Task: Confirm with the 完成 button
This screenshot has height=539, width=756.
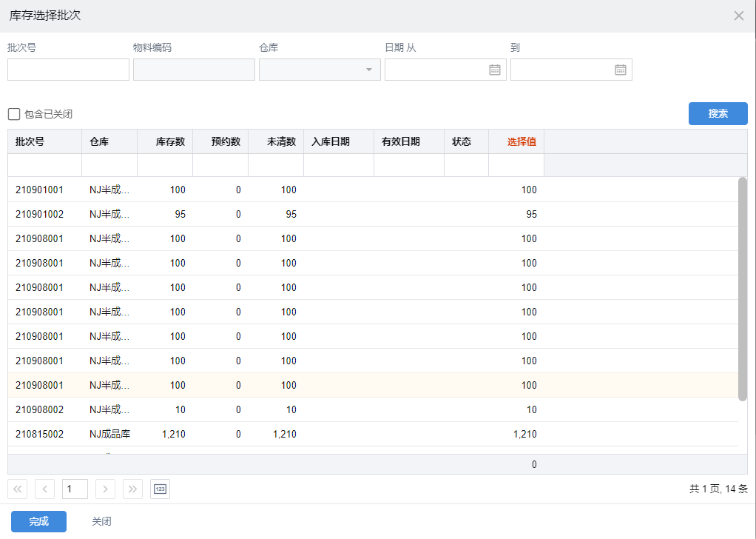Action: [x=38, y=521]
